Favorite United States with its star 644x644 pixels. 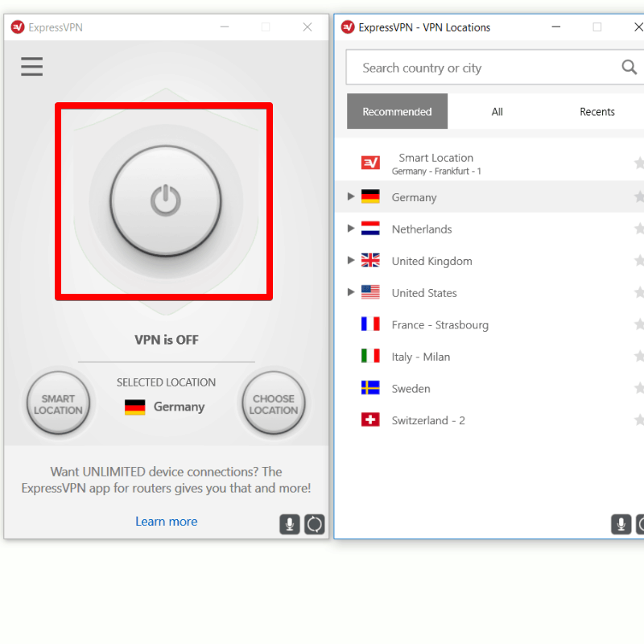(x=639, y=292)
